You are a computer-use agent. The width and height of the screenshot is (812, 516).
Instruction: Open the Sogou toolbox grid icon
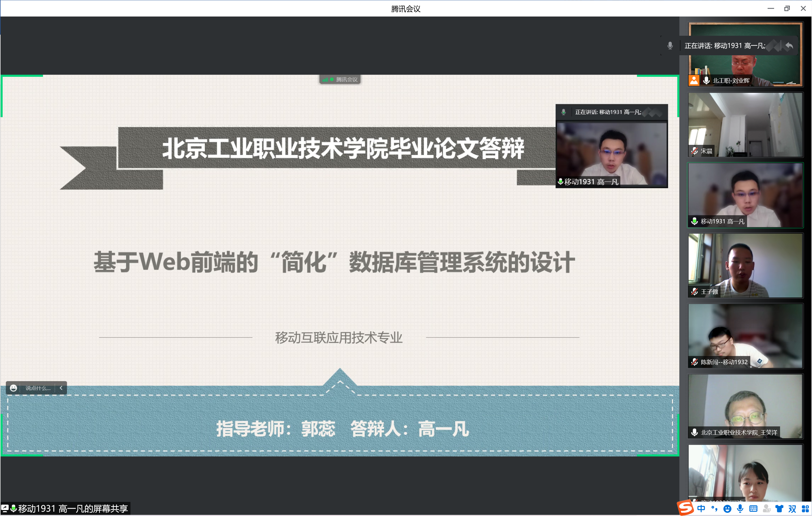(805, 509)
